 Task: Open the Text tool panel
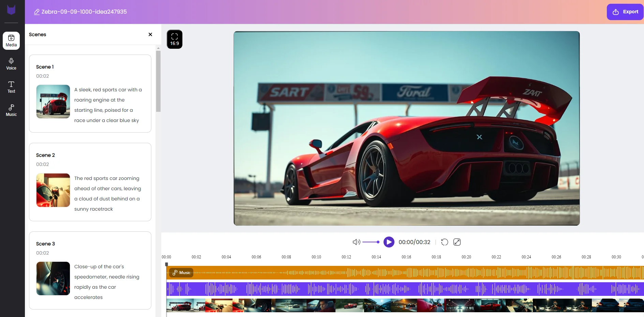(11, 87)
